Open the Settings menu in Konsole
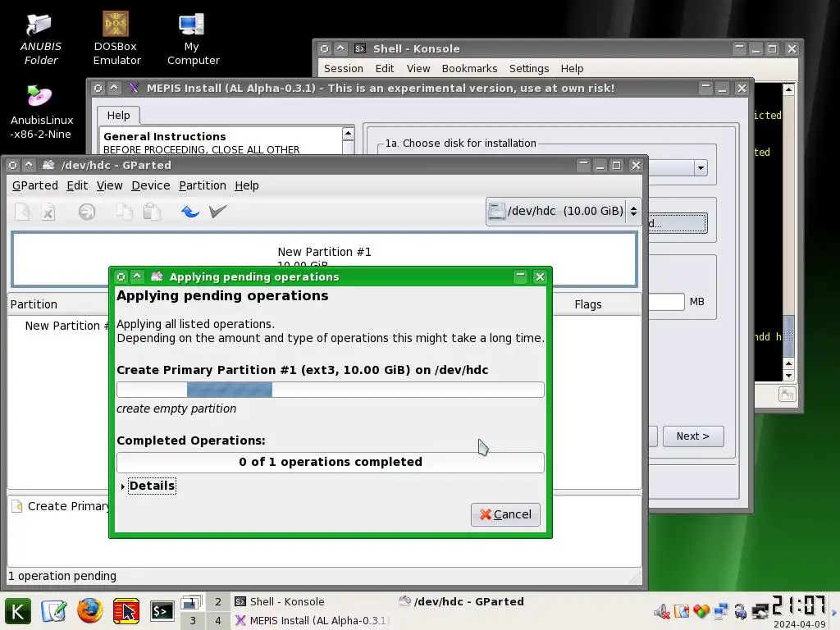This screenshot has height=630, width=840. 529,69
